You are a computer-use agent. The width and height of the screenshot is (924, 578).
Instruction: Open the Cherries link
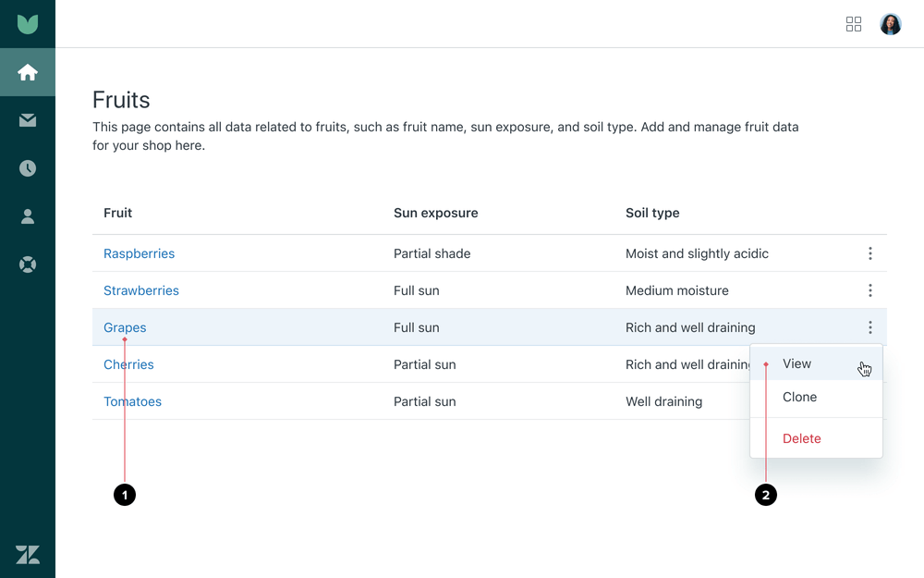(x=128, y=364)
